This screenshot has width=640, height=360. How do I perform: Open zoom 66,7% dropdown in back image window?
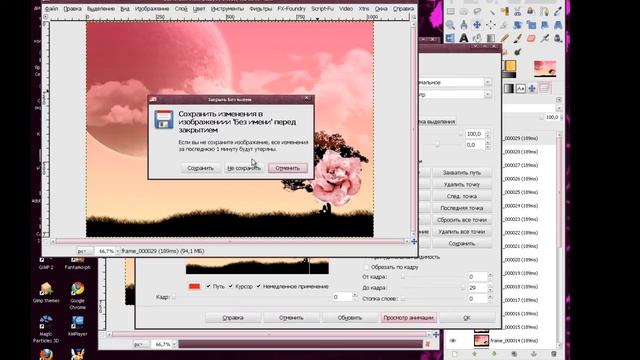tap(174, 344)
